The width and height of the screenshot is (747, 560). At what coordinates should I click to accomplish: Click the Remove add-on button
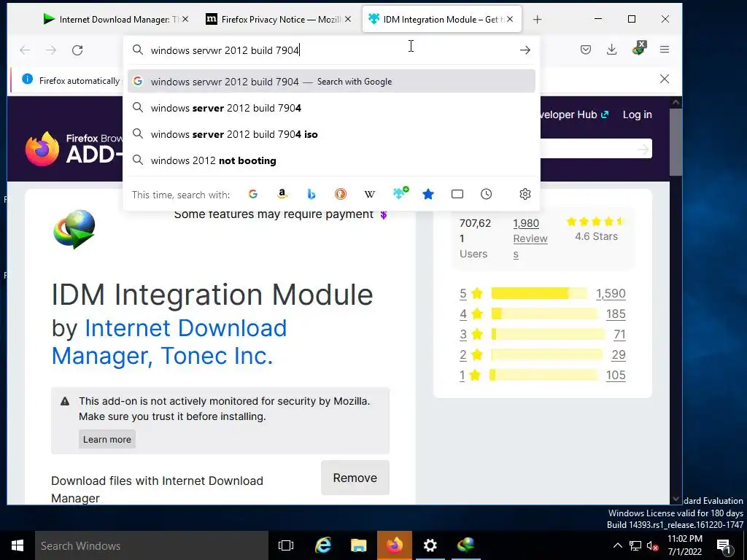355,478
